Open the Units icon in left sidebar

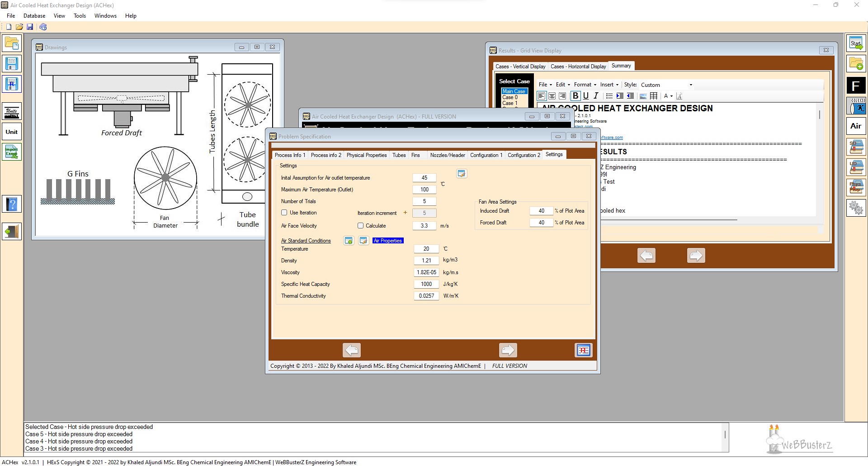pos(12,111)
